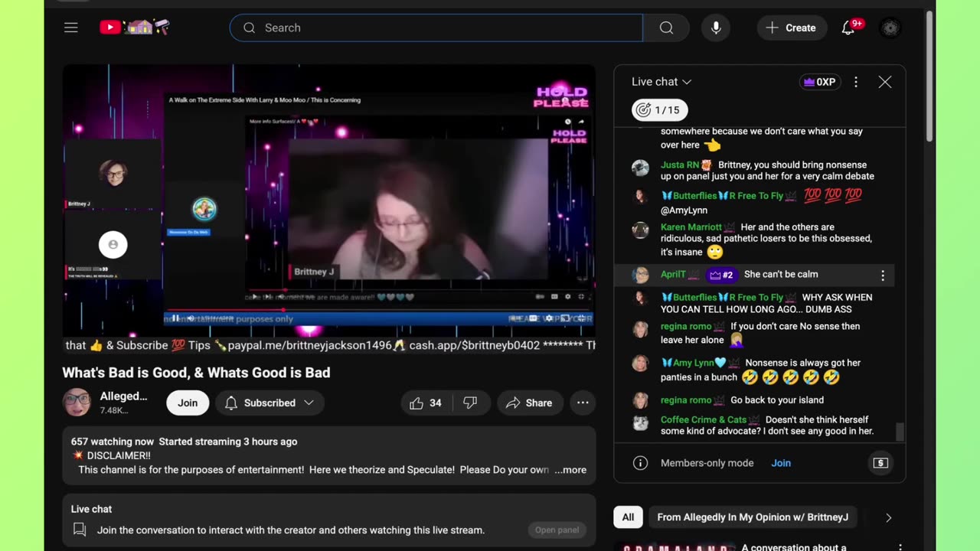This screenshot has width=980, height=551.
Task: Select the All filter chip
Action: click(x=628, y=517)
